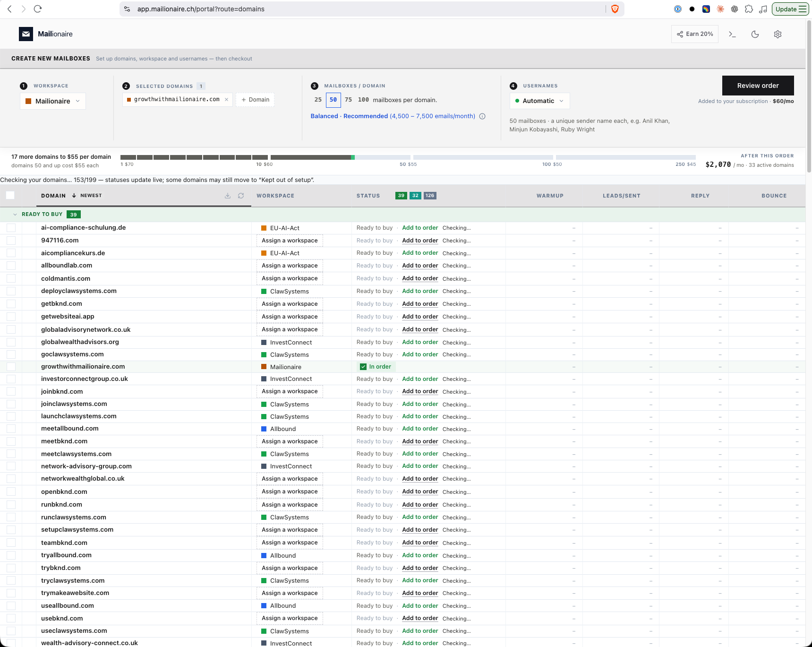Select 100 mailboxes per domain
Viewport: 812px width, 647px height.
(x=363, y=100)
